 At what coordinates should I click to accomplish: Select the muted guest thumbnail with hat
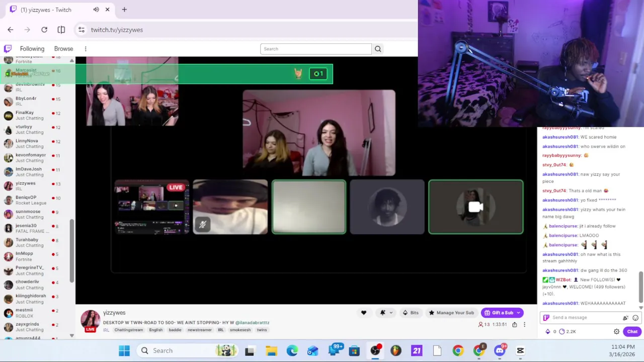click(230, 207)
